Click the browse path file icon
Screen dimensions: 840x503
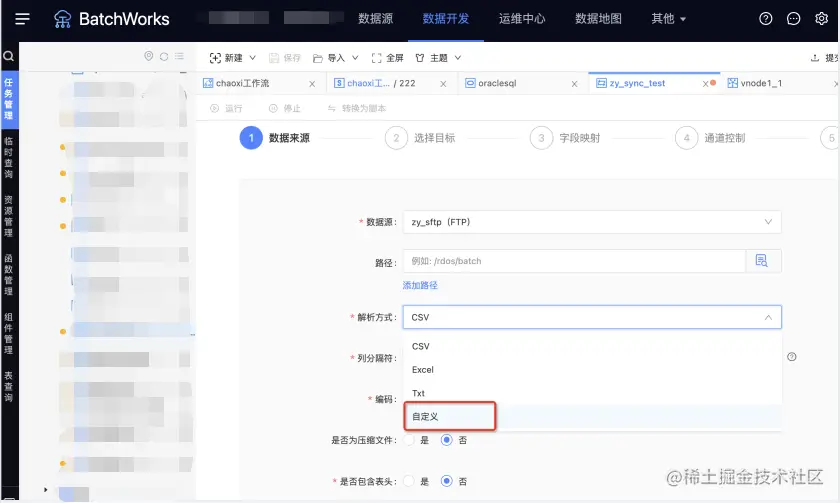[762, 261]
